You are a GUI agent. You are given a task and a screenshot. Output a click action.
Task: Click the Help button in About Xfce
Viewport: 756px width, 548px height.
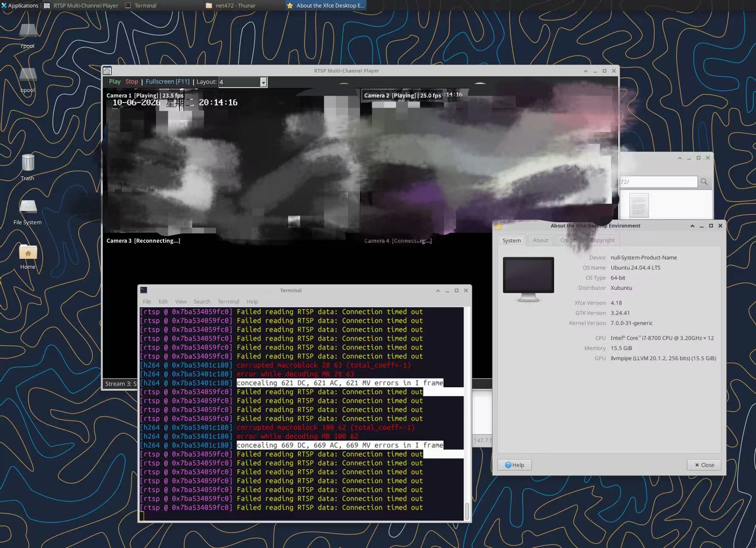pos(515,465)
